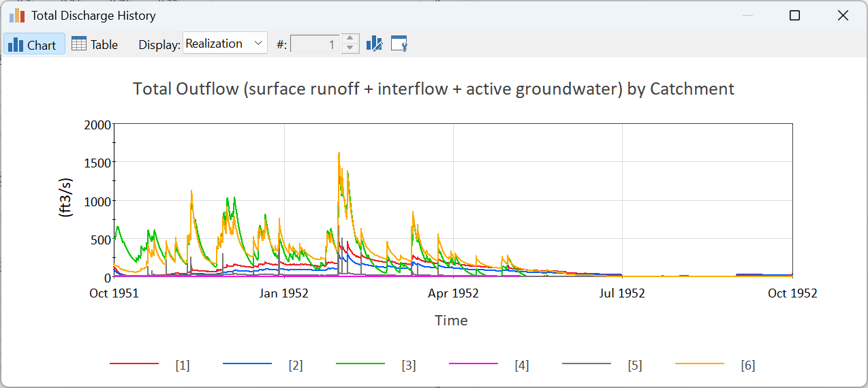The height and width of the screenshot is (388, 868).
Task: Click the realization number input field
Action: coord(314,44)
